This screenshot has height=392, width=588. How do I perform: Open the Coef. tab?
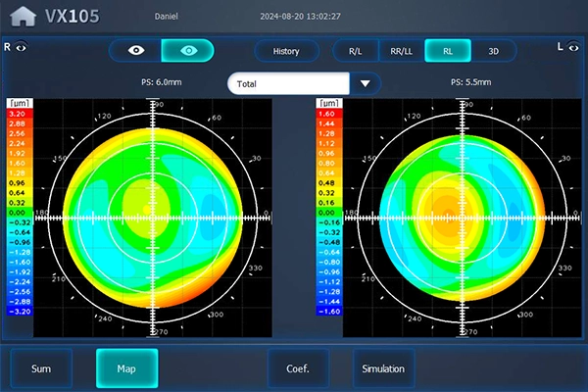tap(298, 368)
